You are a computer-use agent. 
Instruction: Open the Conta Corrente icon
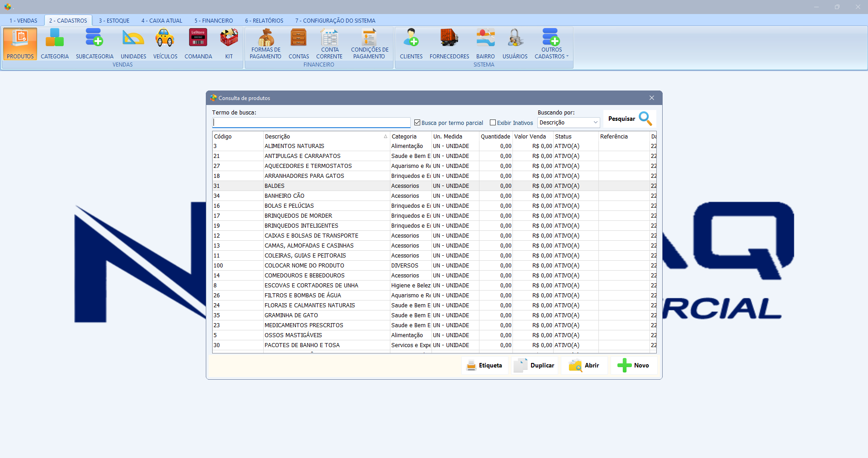(329, 43)
